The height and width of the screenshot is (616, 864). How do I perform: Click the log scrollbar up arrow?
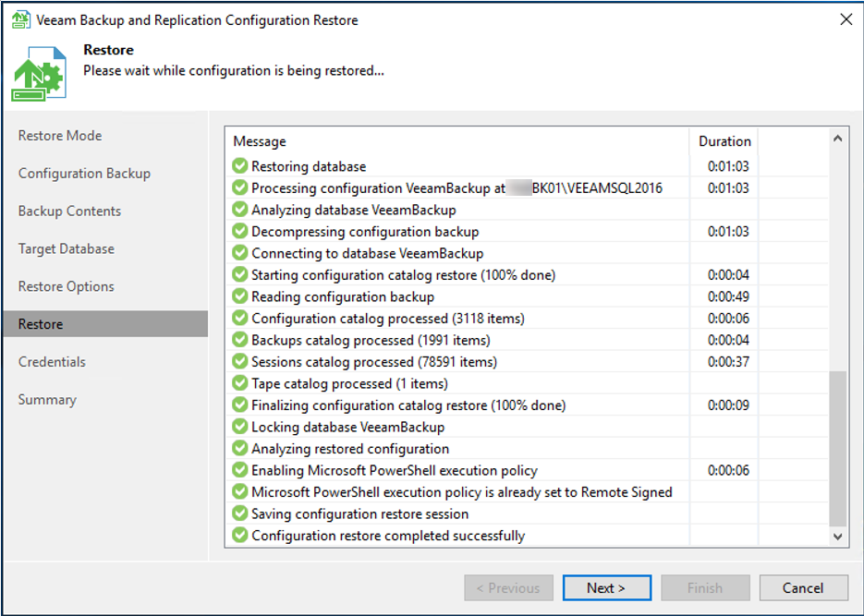click(837, 139)
